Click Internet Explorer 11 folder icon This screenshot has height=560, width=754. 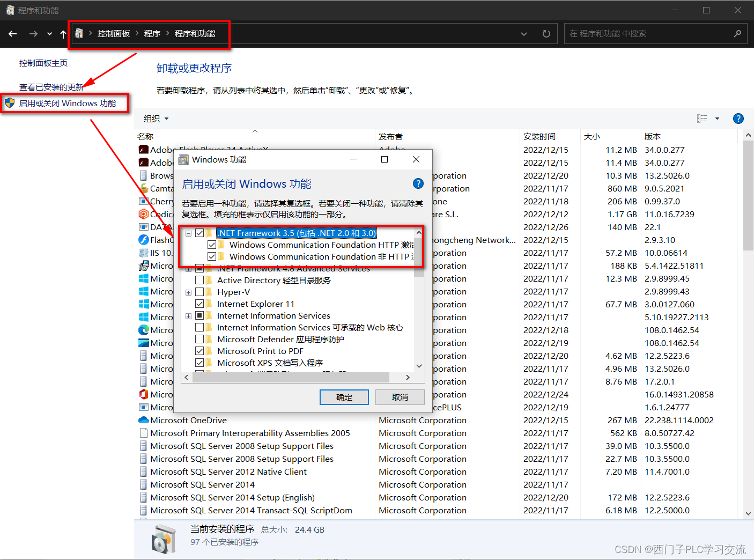click(x=209, y=304)
